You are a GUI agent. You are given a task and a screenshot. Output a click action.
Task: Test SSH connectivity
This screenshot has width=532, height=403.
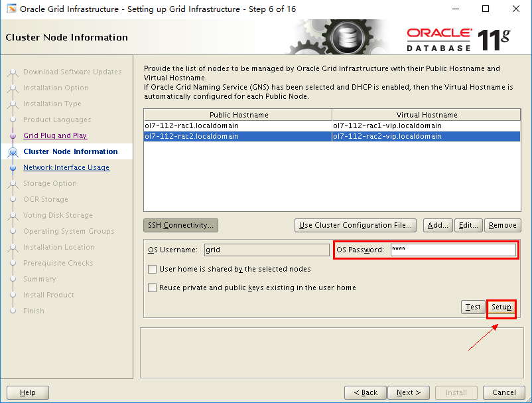[473, 307]
